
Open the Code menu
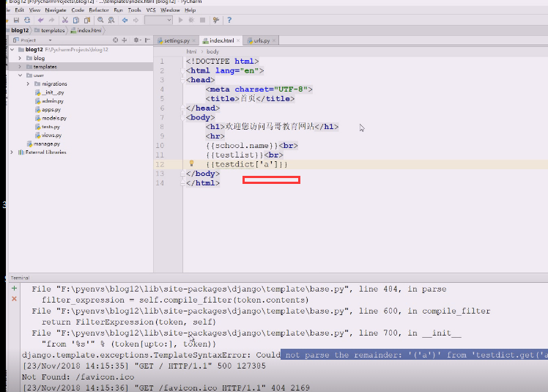click(x=78, y=10)
